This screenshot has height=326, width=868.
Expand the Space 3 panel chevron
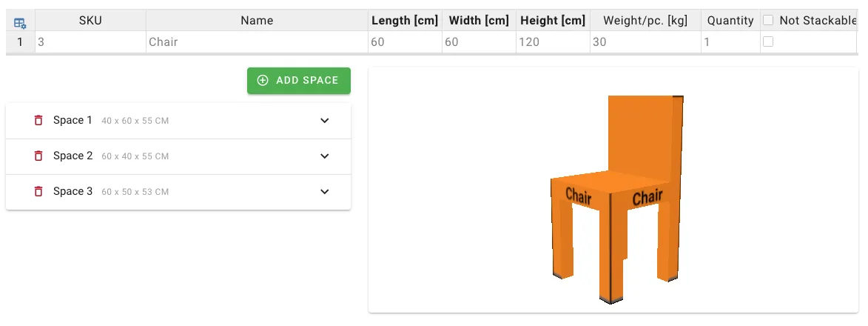tap(324, 192)
